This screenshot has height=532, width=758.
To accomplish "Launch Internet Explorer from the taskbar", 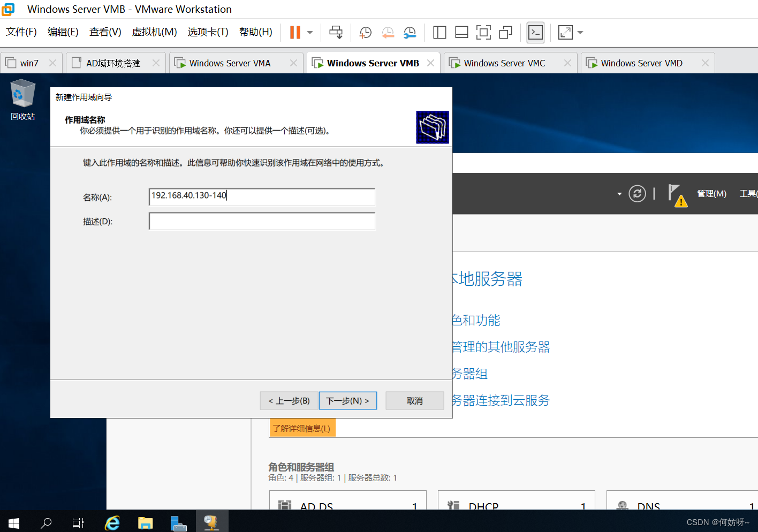I will pyautogui.click(x=112, y=522).
